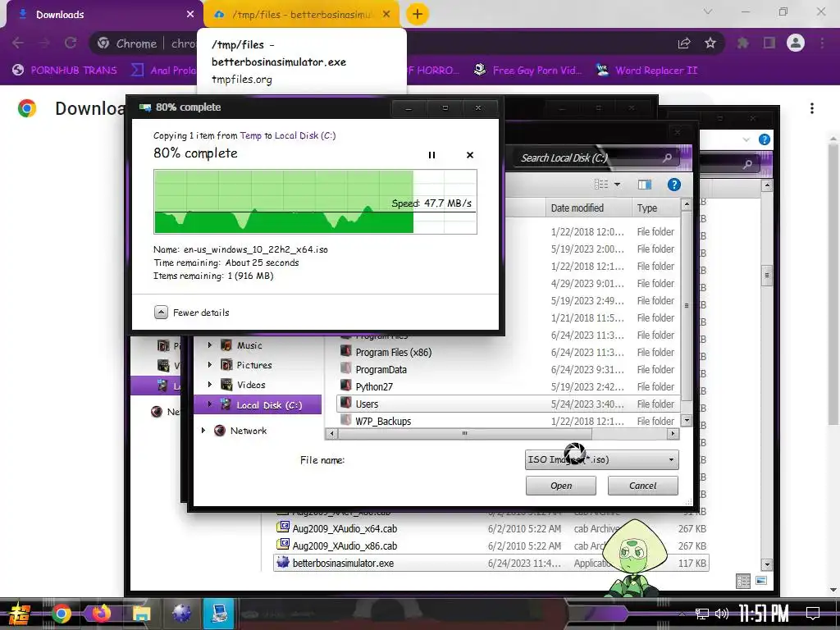Image resolution: width=840 pixels, height=630 pixels.
Task: Click the active file-copy taskbar icon
Action: click(x=218, y=614)
